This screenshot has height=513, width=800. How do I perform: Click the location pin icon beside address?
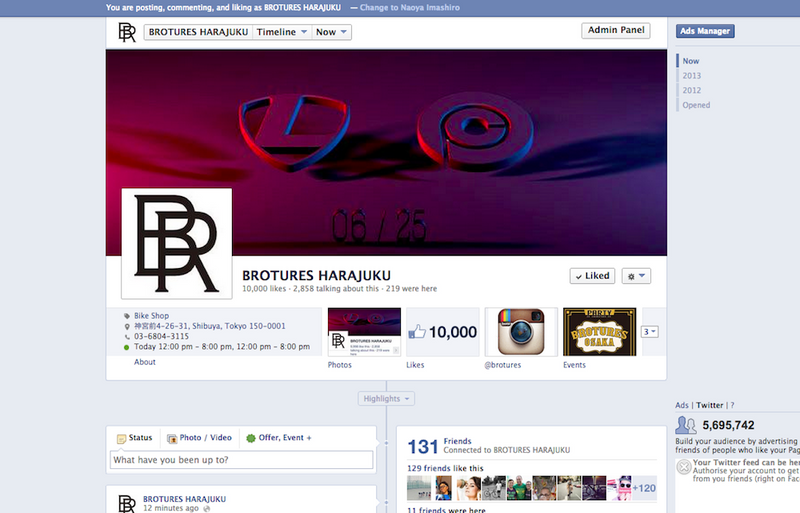(x=127, y=326)
